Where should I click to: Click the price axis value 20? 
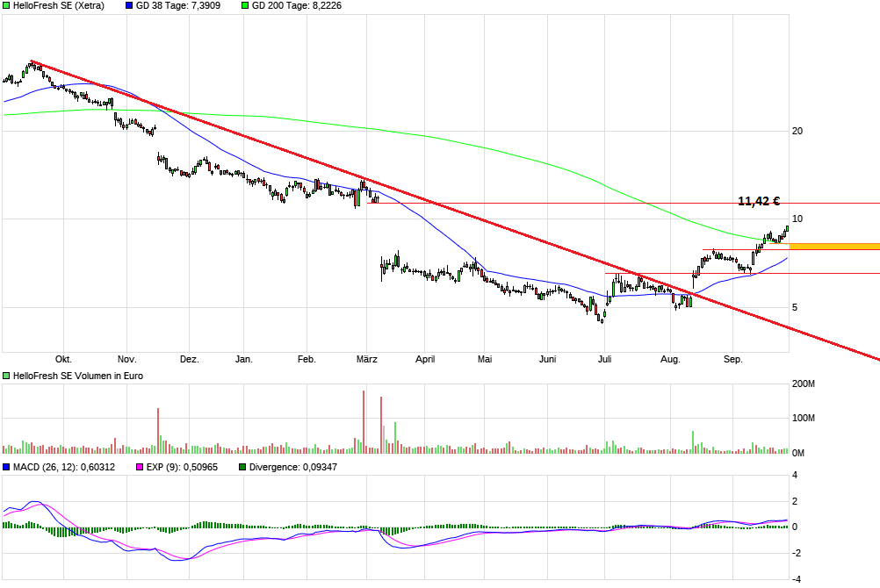pyautogui.click(x=797, y=131)
